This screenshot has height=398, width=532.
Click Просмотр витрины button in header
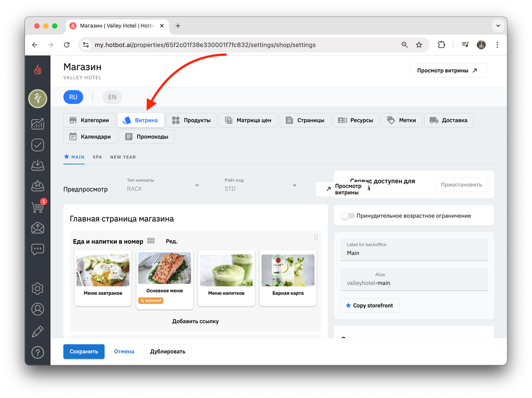coord(449,71)
